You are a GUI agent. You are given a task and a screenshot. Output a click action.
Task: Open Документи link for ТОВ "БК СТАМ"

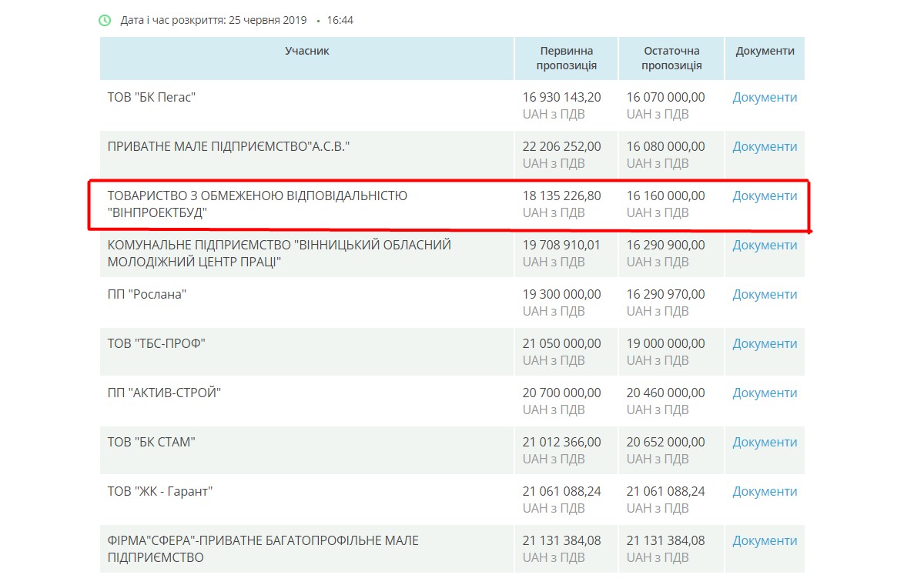765,443
